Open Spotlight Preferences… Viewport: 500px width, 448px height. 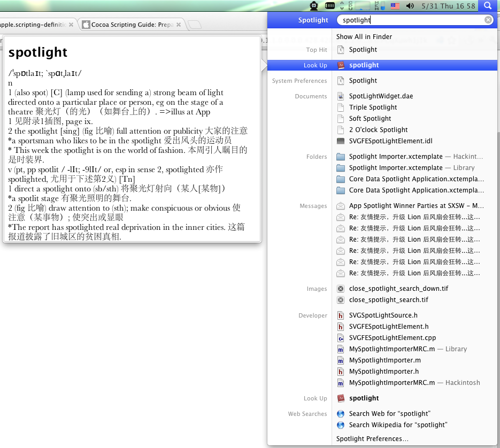click(372, 439)
